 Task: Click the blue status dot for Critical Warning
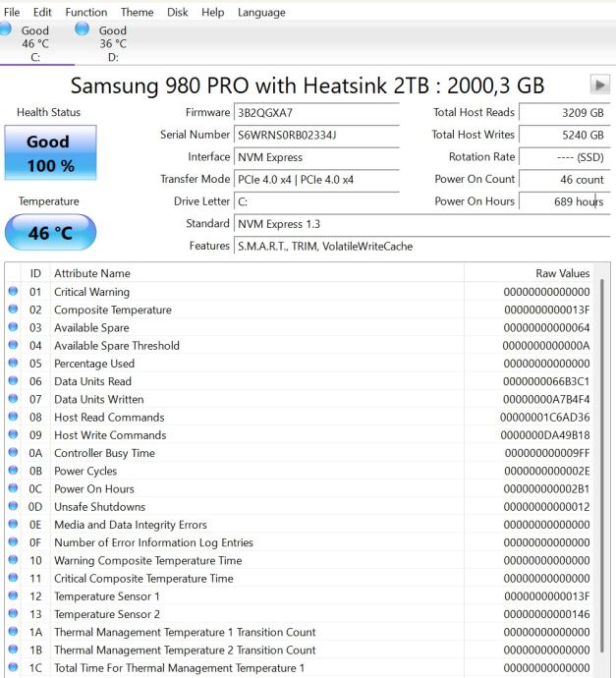click(x=13, y=291)
